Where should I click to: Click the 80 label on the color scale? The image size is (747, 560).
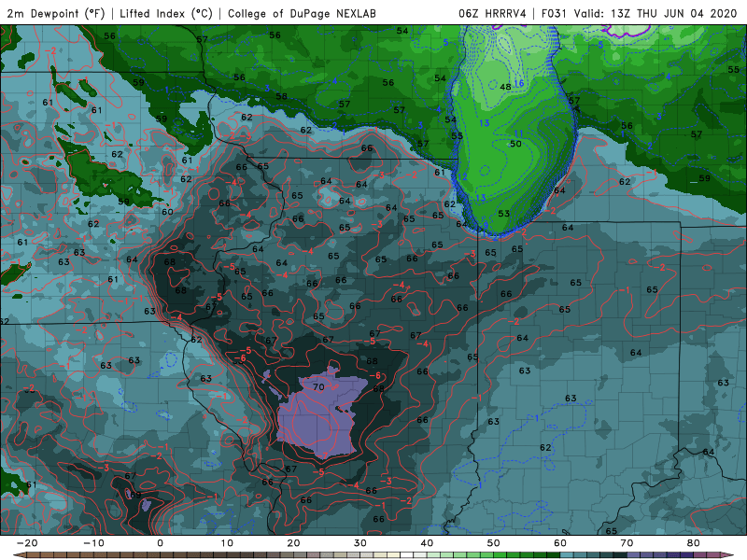pos(694,543)
